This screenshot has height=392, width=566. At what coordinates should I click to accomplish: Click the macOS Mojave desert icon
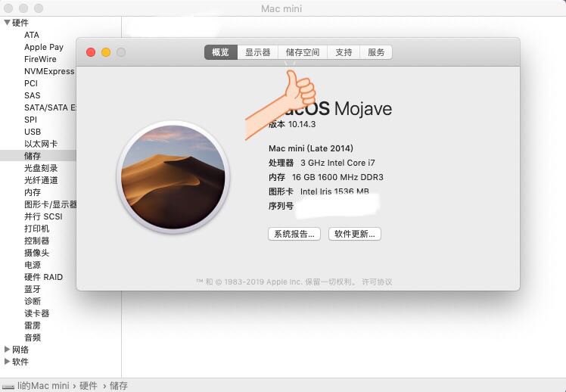click(173, 177)
